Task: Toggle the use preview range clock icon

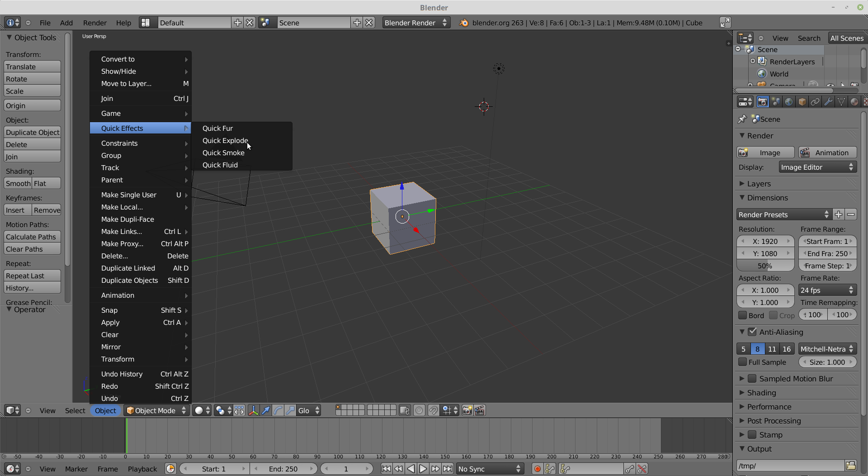Action: (x=170, y=469)
